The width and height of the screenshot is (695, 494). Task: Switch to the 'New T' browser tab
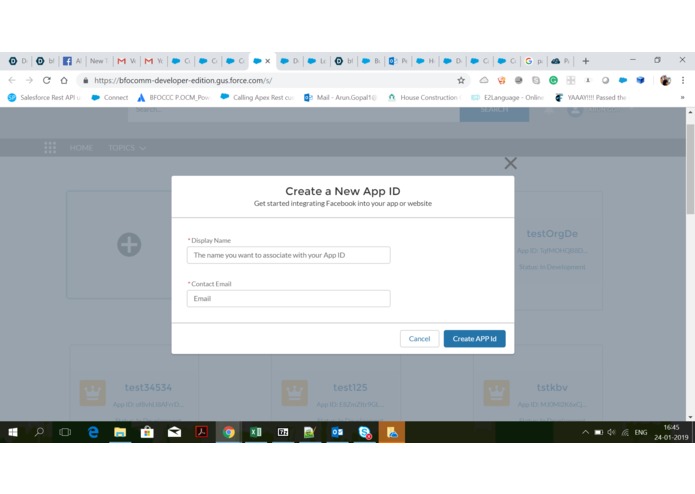(98, 61)
